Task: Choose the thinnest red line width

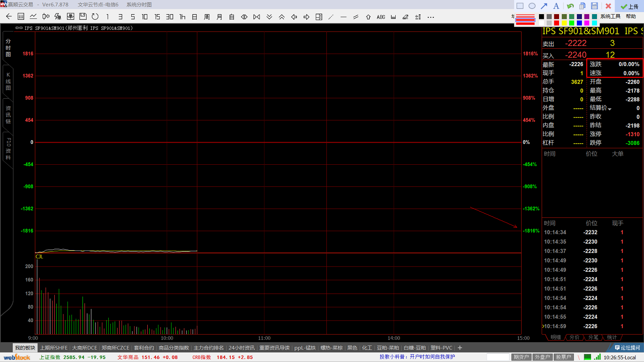Action: [x=525, y=15]
